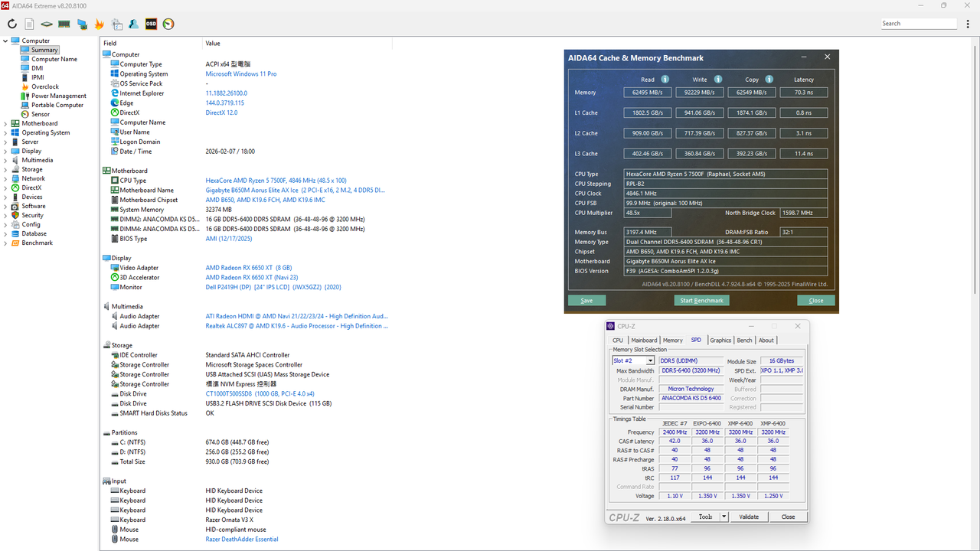
Task: Click Save in the benchmark window
Action: (x=586, y=301)
